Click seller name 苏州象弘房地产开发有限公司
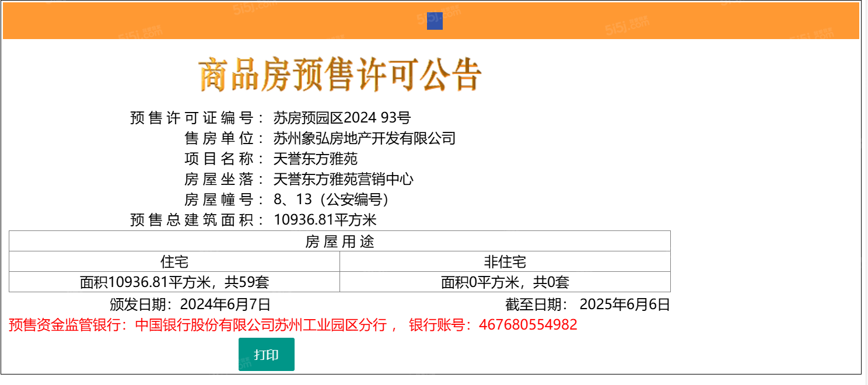Image resolution: width=868 pixels, height=385 pixels. pos(365,138)
